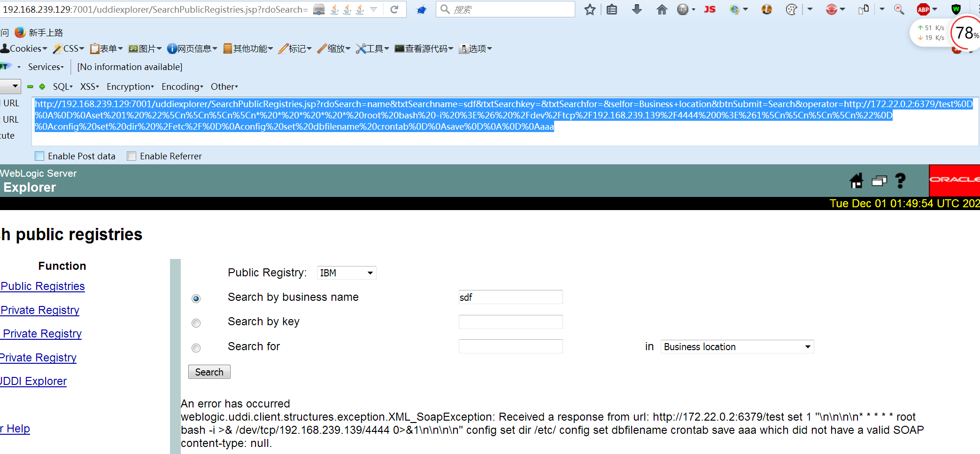Click the WebLogic Explorer home icon

point(856,181)
